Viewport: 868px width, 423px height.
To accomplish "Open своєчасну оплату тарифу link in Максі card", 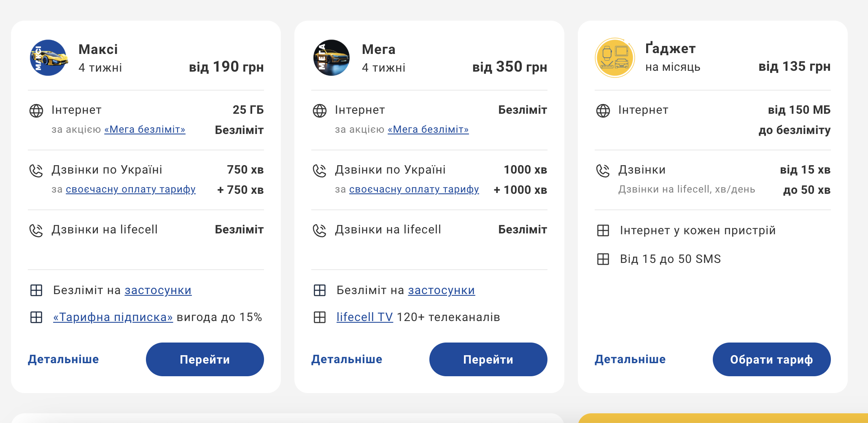I will 131,190.
